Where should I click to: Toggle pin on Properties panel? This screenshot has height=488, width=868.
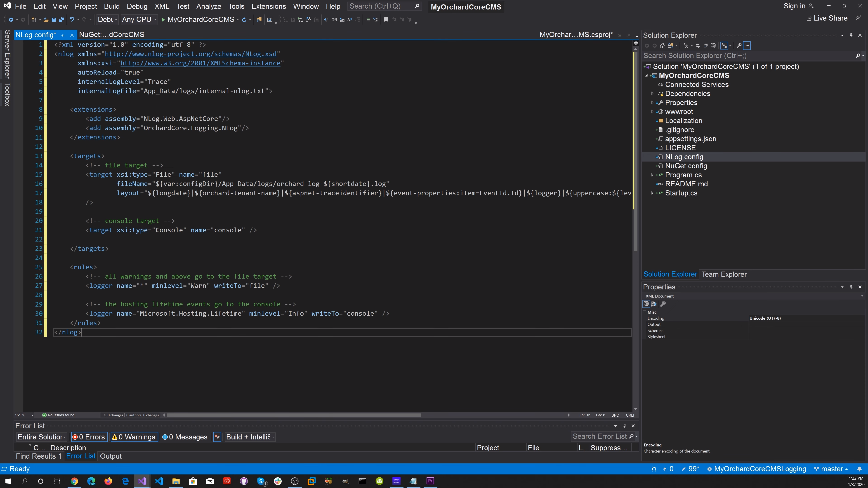point(851,287)
